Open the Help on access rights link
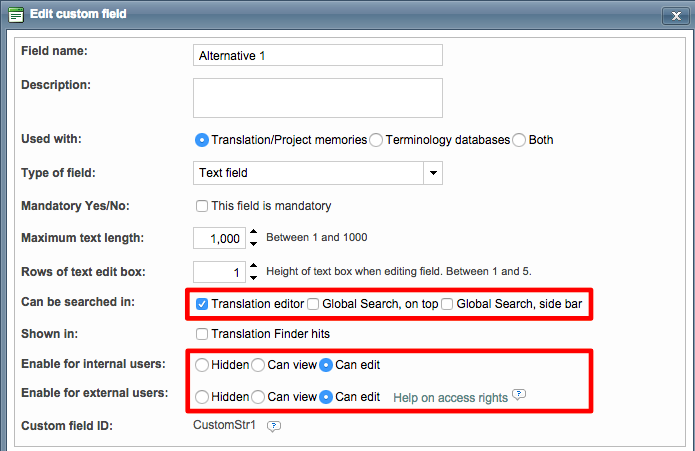Image resolution: width=695 pixels, height=451 pixels. coord(450,397)
